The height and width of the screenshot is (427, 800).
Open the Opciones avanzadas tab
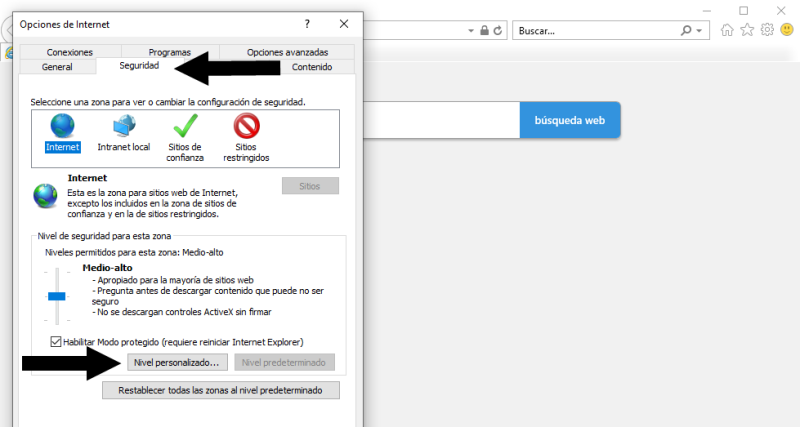287,52
